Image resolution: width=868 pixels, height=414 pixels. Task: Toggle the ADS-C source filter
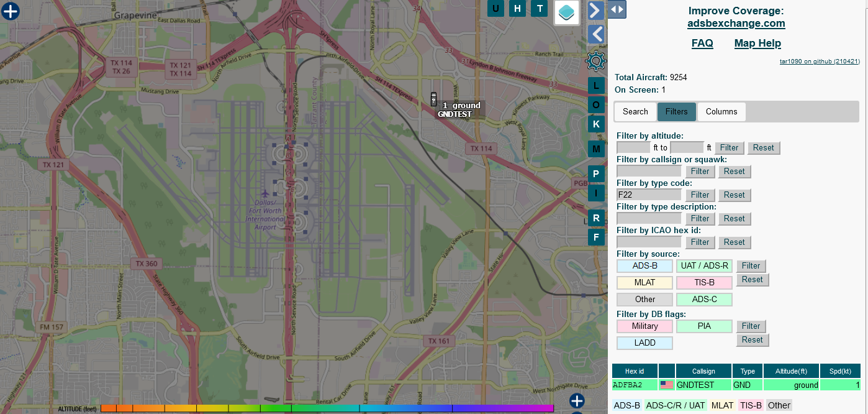[x=704, y=300]
